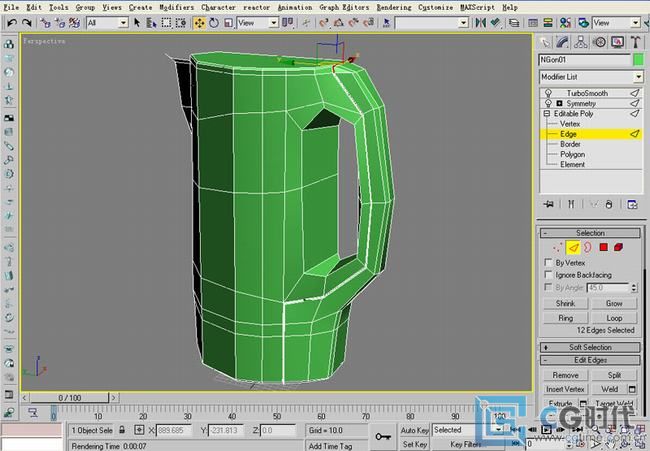Open the Hierarchy command panel
Viewport: 650px width, 451px height.
580,42
